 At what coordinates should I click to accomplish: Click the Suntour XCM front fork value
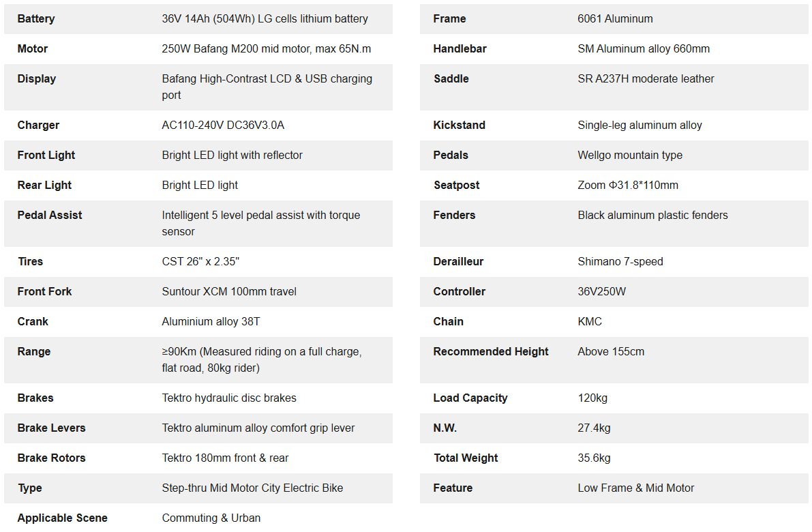229,292
